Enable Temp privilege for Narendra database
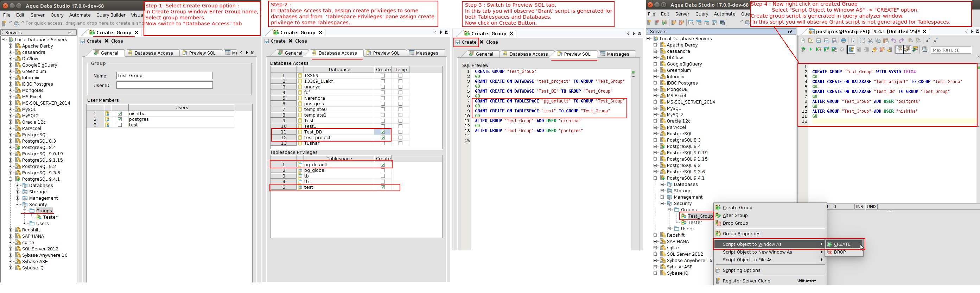This screenshot has height=293, width=980. pos(400,98)
